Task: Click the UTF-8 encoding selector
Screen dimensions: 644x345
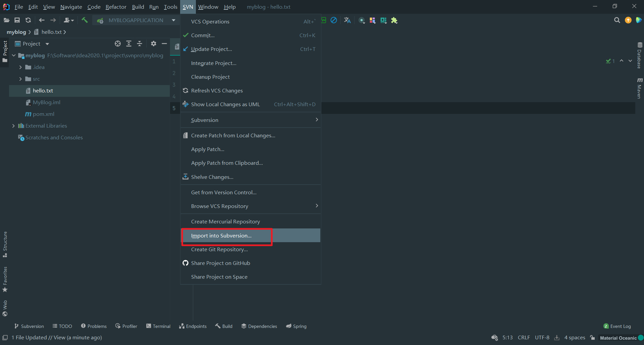Action: 542,338
